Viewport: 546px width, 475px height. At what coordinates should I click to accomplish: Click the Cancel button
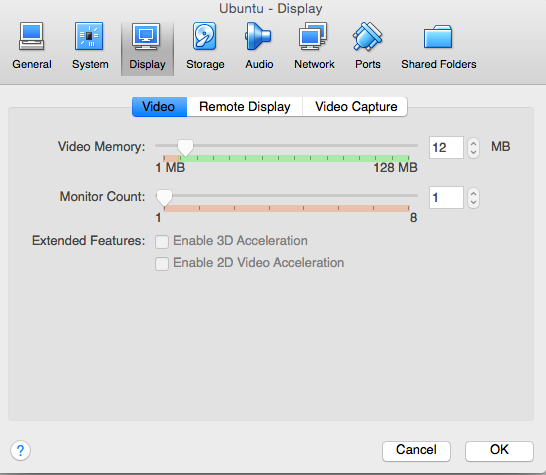[416, 451]
